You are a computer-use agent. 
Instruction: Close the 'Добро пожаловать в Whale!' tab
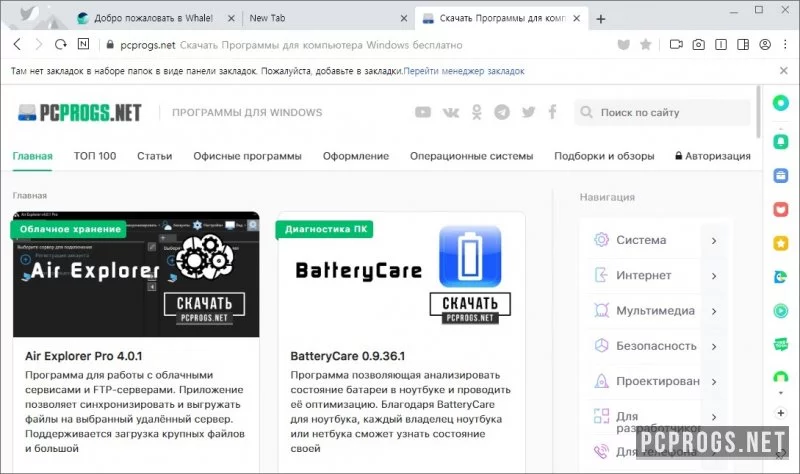tap(231, 18)
